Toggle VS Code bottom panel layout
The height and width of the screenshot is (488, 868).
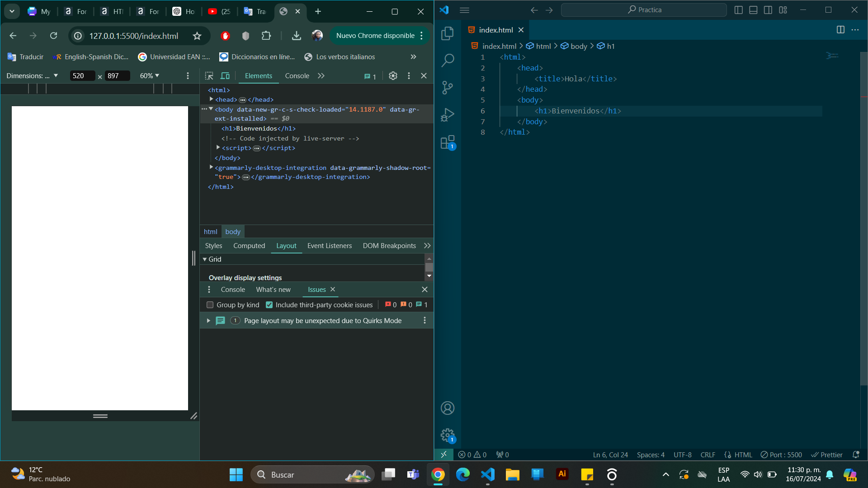point(753,10)
